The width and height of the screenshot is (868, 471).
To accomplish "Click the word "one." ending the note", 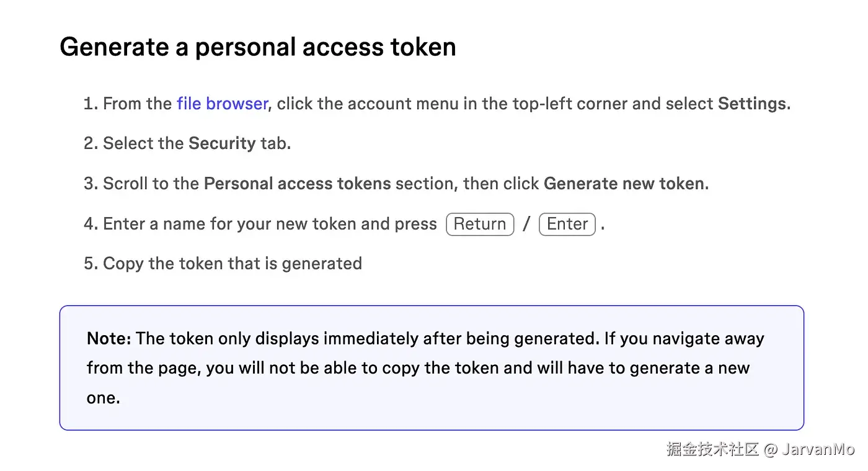I will [x=104, y=398].
